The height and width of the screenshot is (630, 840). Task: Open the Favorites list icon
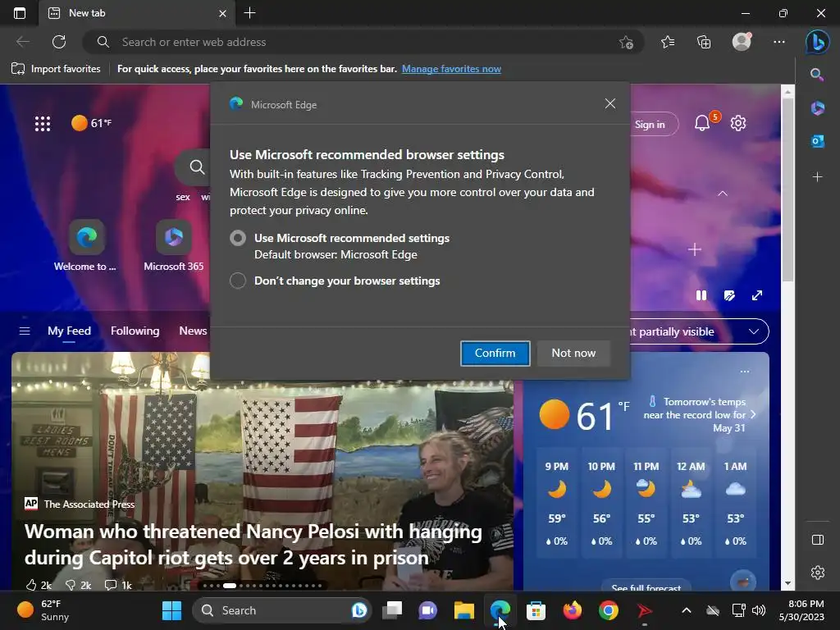[x=668, y=42]
